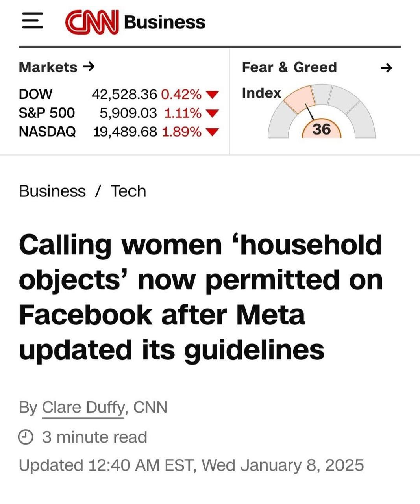420x504 pixels.
Task: Go to the Tech breadcrumb
Action: [128, 191]
